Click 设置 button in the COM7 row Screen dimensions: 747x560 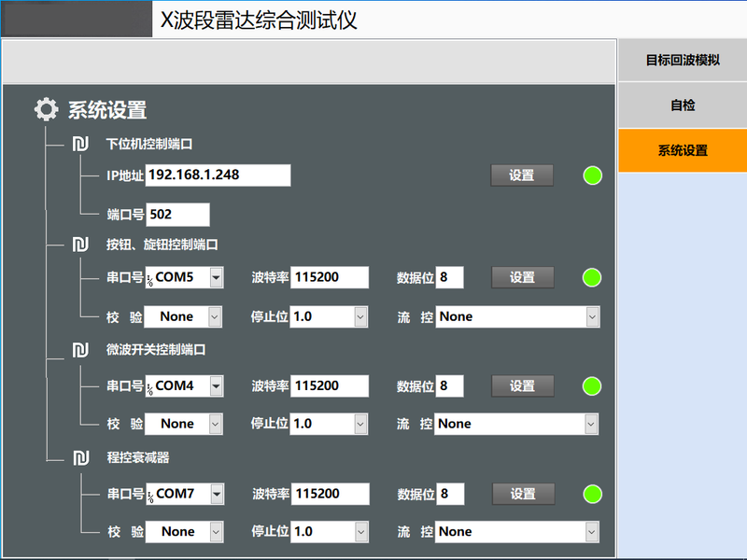(x=523, y=494)
